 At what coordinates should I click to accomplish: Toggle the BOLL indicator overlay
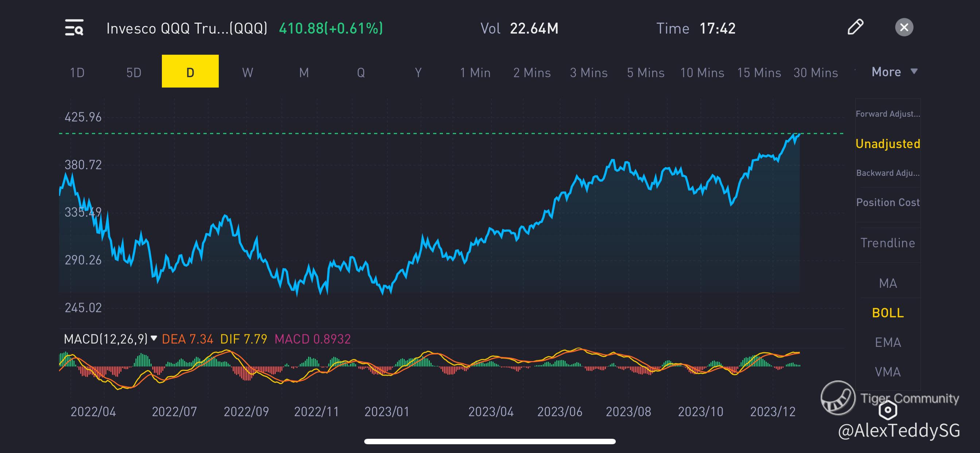(887, 313)
